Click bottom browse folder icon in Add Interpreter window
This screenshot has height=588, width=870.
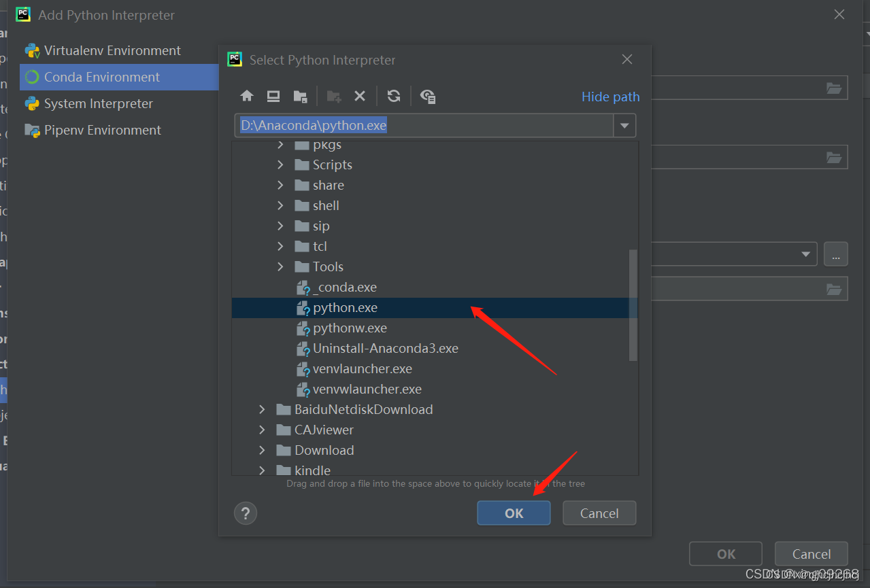click(x=834, y=289)
